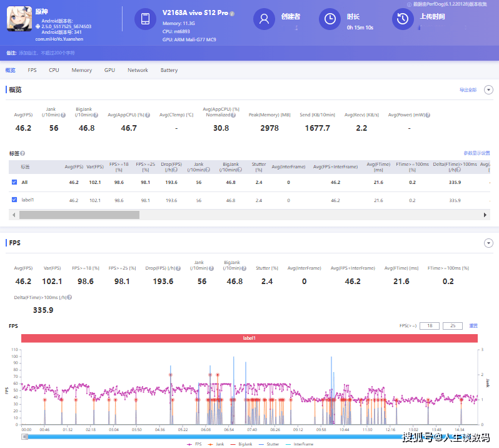Click 导出全部 export all link
499x448 pixels.
coord(468,90)
